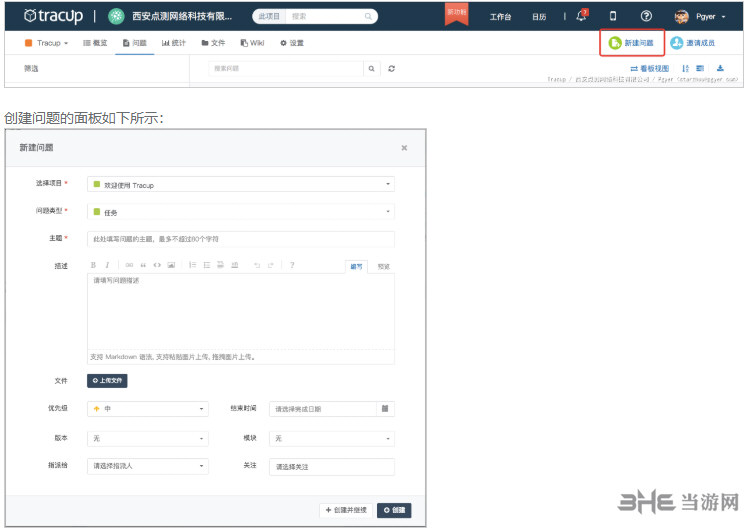Open the 模块 module dropdown
The height and width of the screenshot is (530, 744).
tap(332, 438)
